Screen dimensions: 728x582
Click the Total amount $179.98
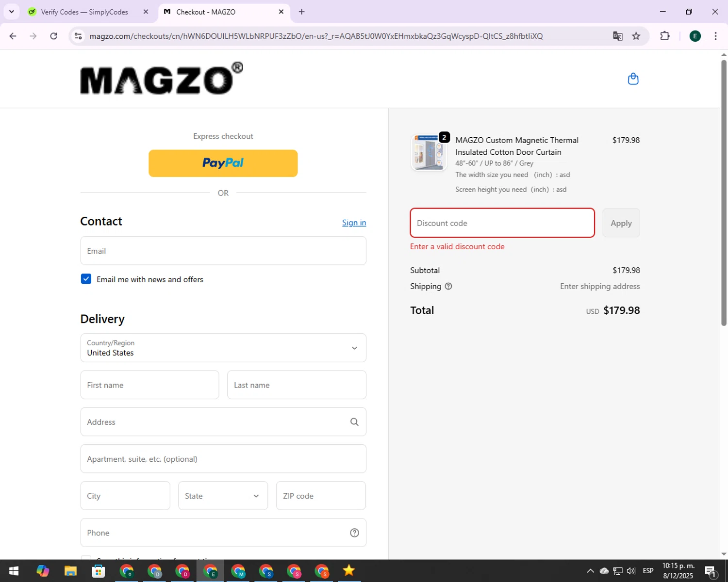(621, 310)
